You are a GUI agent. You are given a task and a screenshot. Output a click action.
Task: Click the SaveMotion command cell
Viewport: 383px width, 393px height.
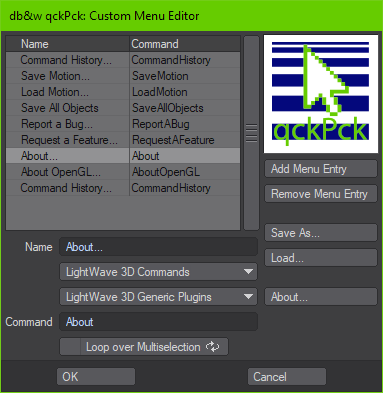pos(185,76)
